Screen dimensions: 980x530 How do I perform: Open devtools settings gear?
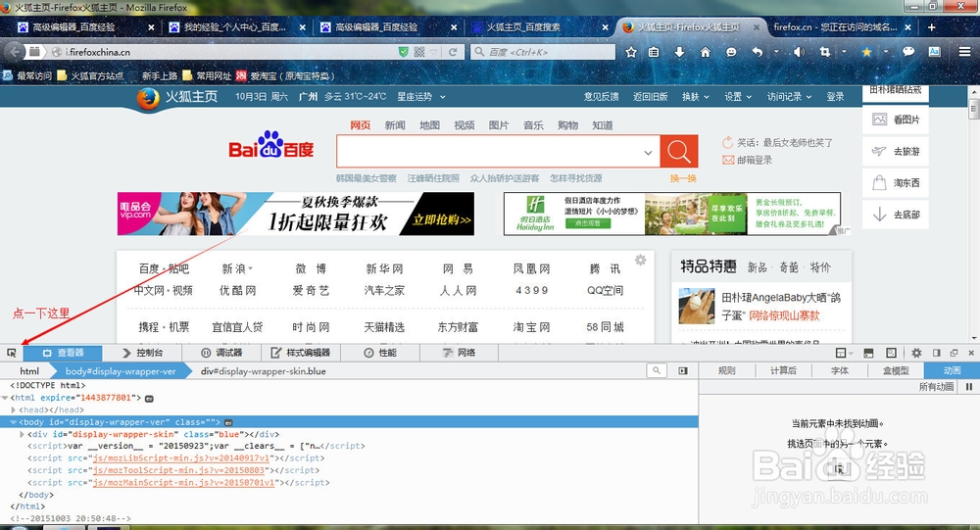pyautogui.click(x=916, y=353)
